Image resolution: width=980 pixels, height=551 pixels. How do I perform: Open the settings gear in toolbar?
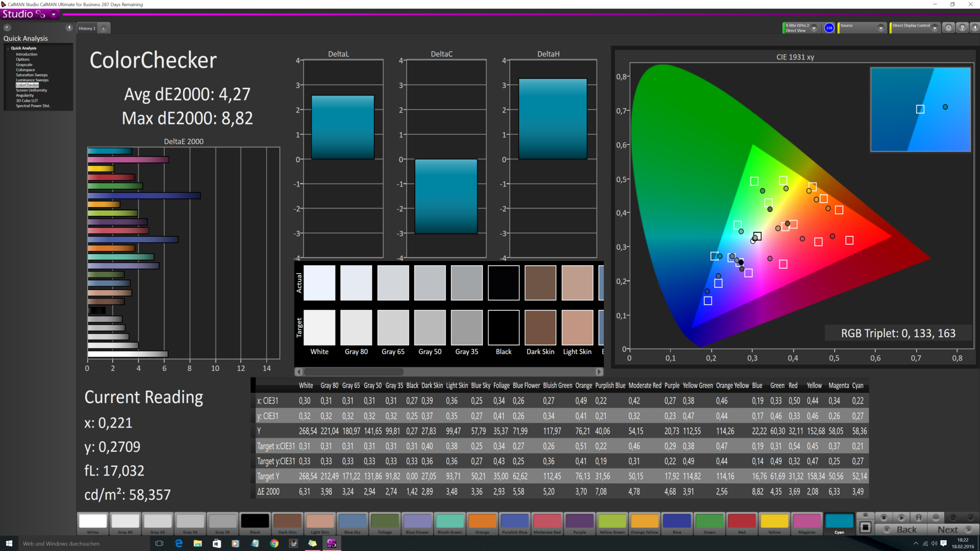click(948, 28)
